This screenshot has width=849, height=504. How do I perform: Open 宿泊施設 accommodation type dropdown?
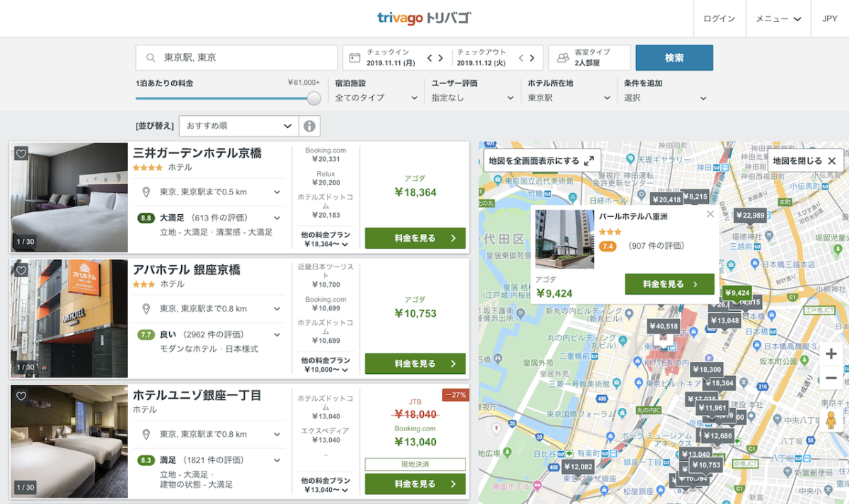tap(377, 91)
